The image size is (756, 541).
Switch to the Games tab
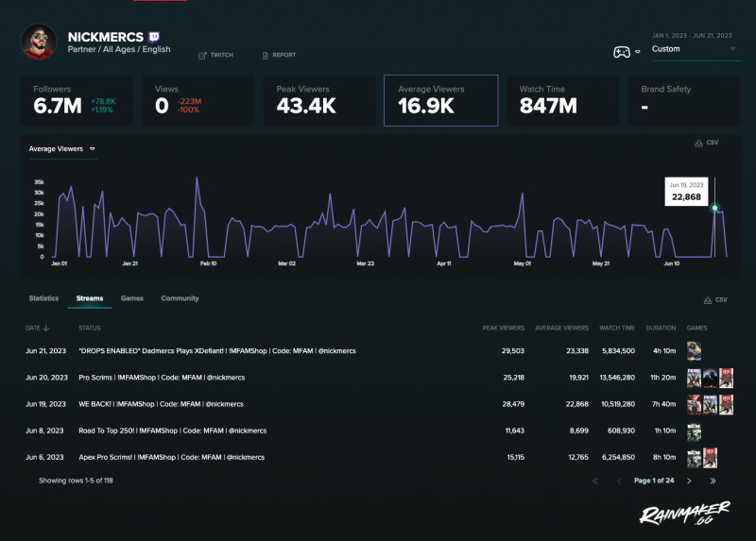pos(132,298)
